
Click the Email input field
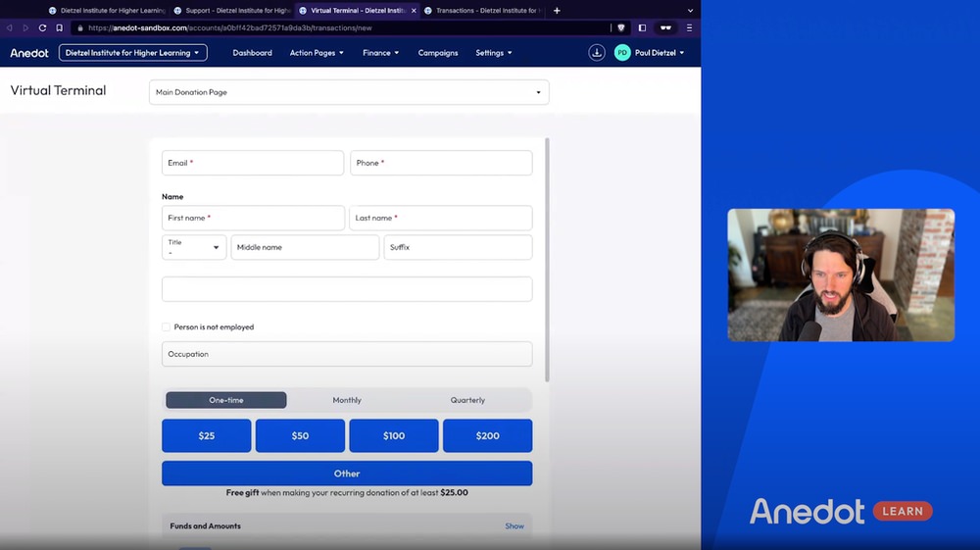click(253, 163)
